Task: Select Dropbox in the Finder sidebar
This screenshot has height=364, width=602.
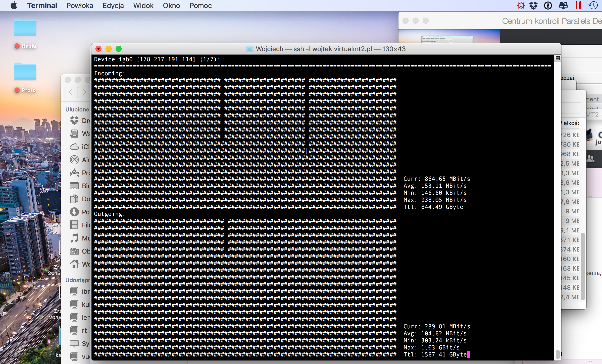Action: (x=80, y=120)
